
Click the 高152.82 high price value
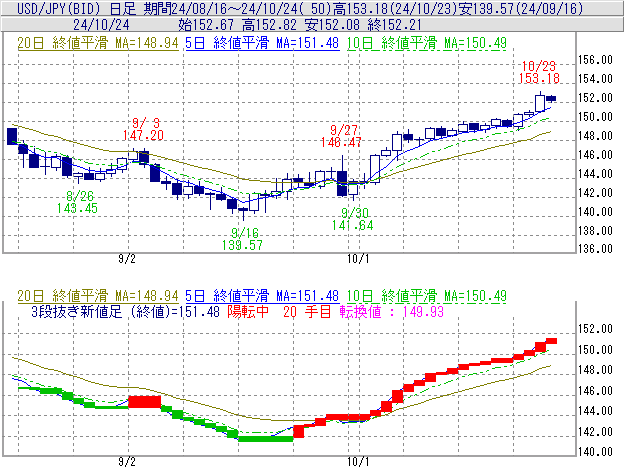click(269, 25)
